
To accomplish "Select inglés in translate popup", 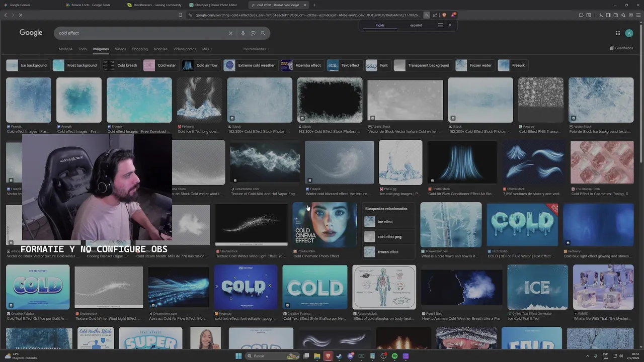I will click(x=380, y=25).
